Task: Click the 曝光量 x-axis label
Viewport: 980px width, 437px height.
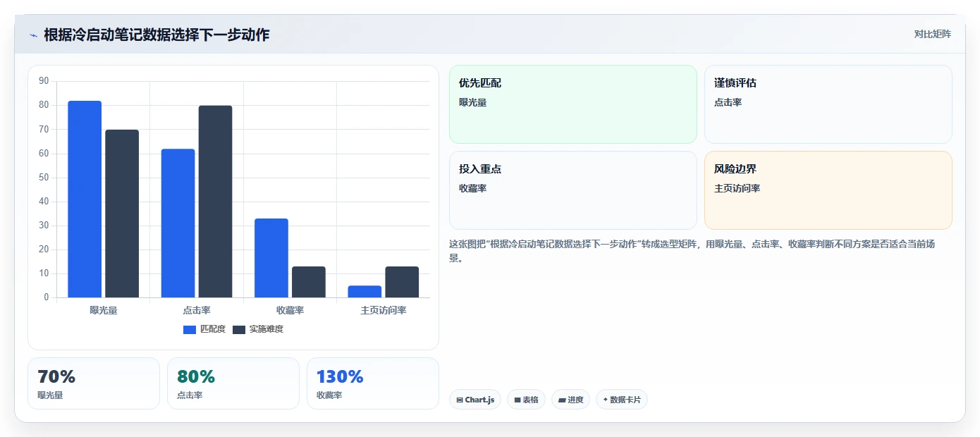Action: pos(104,310)
